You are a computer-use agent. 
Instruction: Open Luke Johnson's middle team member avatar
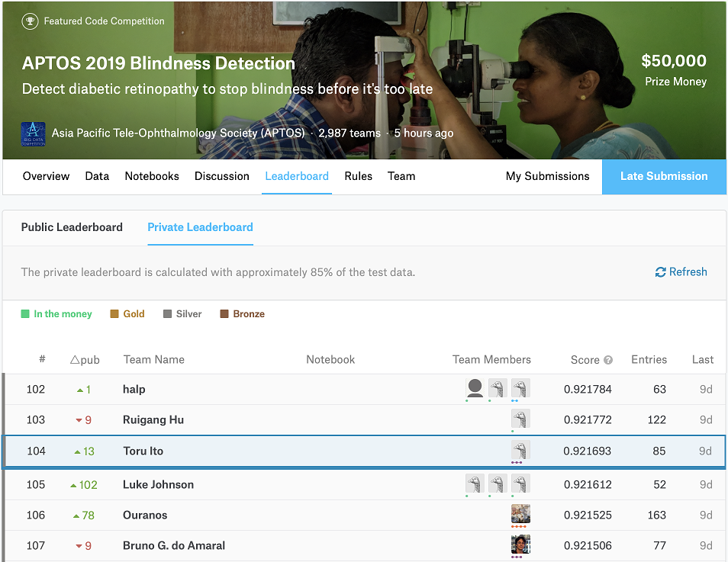[x=498, y=483]
